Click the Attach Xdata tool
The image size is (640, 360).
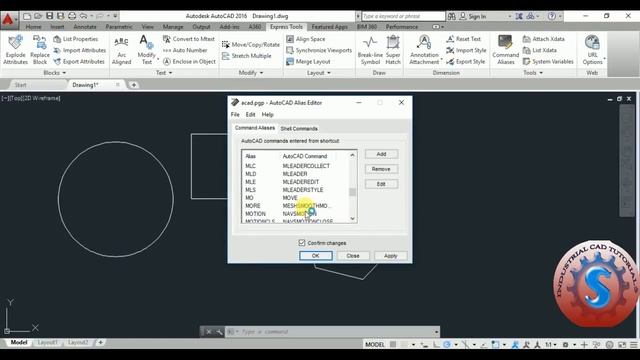point(544,39)
